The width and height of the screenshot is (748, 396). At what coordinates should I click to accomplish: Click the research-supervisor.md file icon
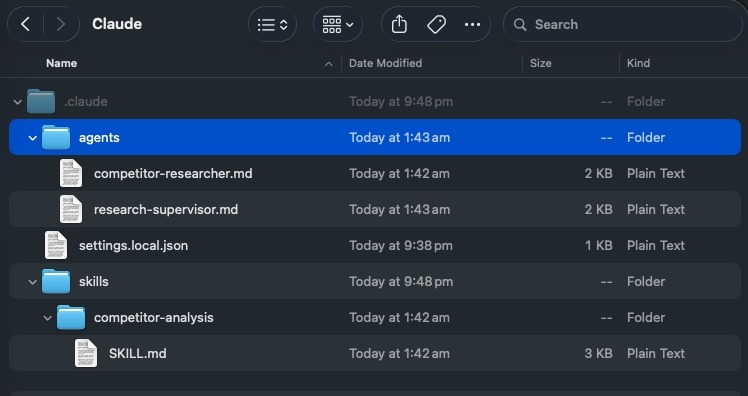click(71, 209)
